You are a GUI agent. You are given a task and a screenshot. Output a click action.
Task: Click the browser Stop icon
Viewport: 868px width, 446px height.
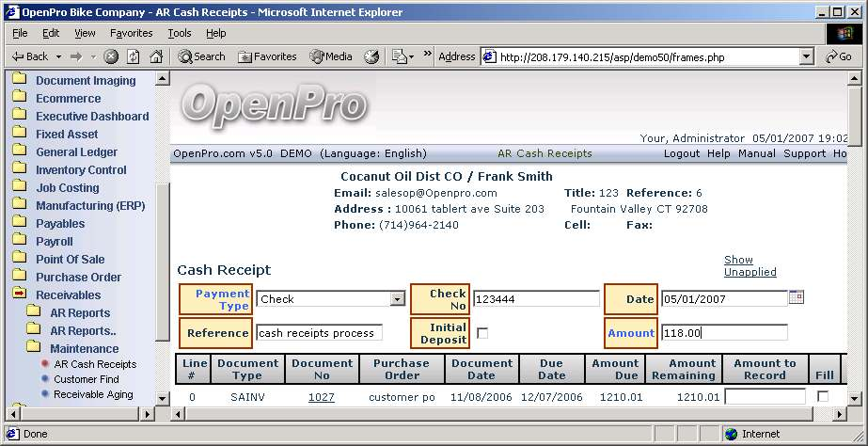111,56
